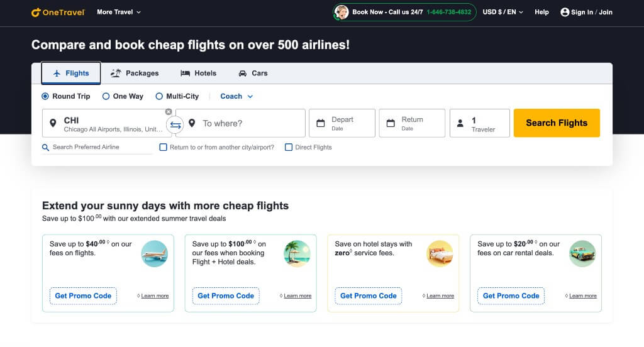644x347 pixels.
Task: Expand the More Travel menu
Action: pyautogui.click(x=119, y=13)
